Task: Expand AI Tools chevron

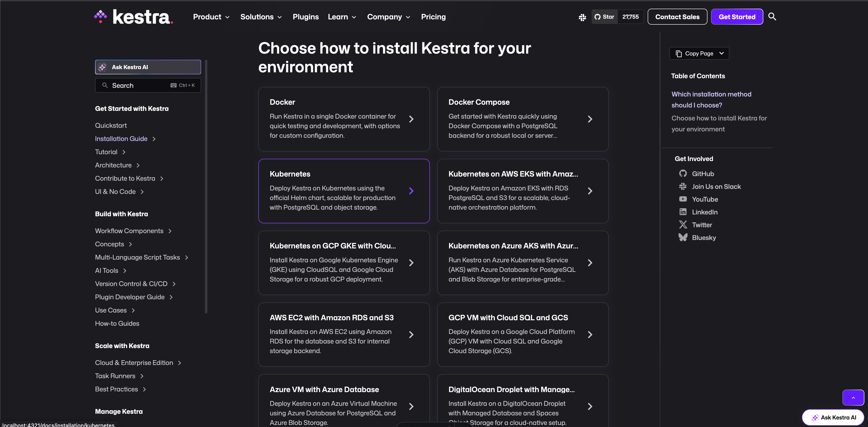Action: (125, 271)
